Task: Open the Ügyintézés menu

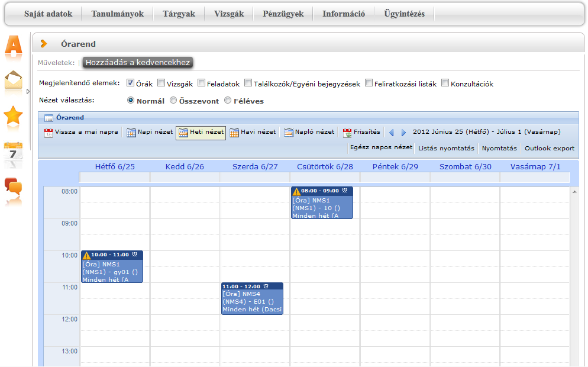Action: [x=404, y=14]
